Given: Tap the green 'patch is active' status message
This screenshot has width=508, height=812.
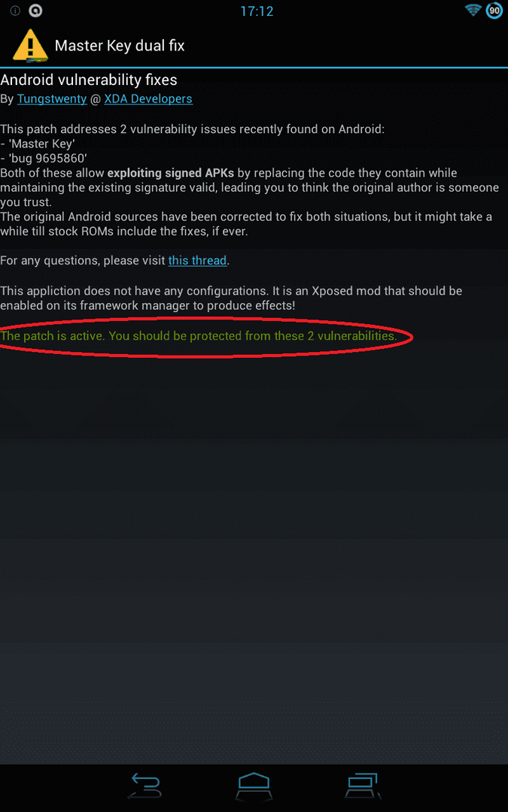Looking at the screenshot, I should pos(199,336).
